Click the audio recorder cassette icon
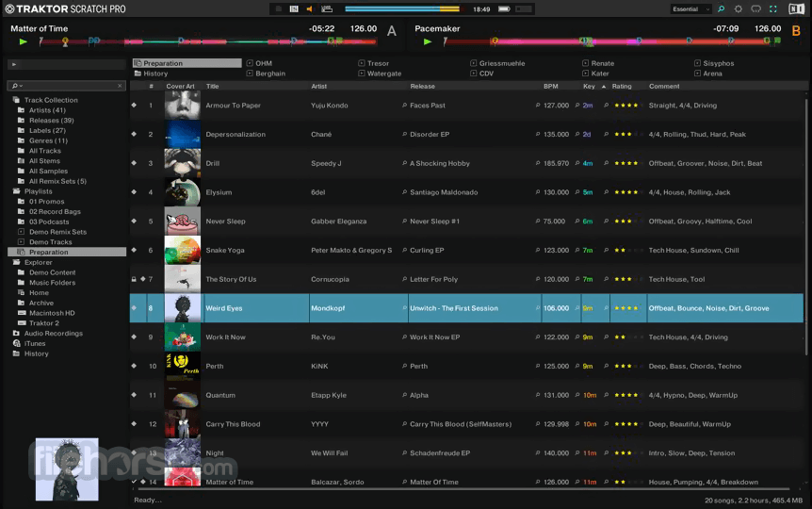812x509 pixels. [327, 8]
